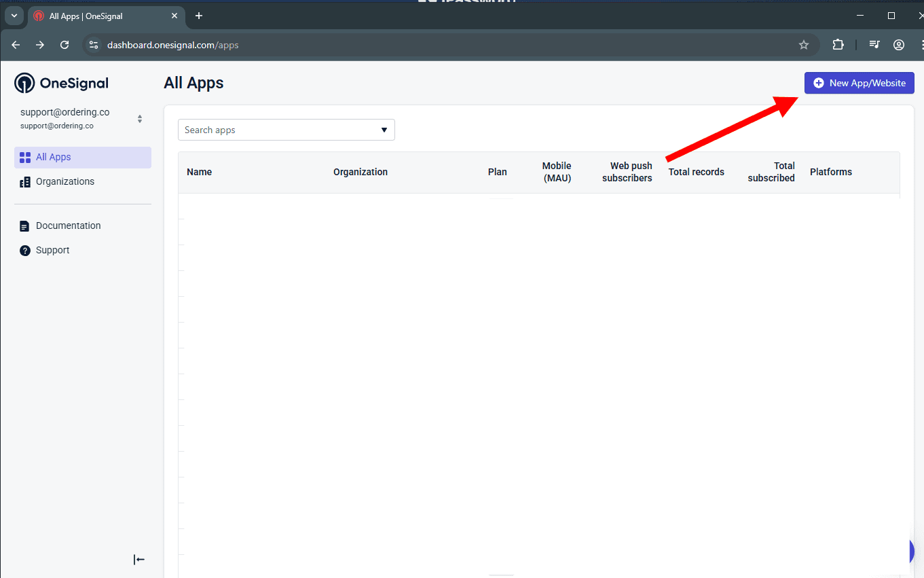Click the Organization column header
This screenshot has width=924, height=578.
tap(361, 172)
